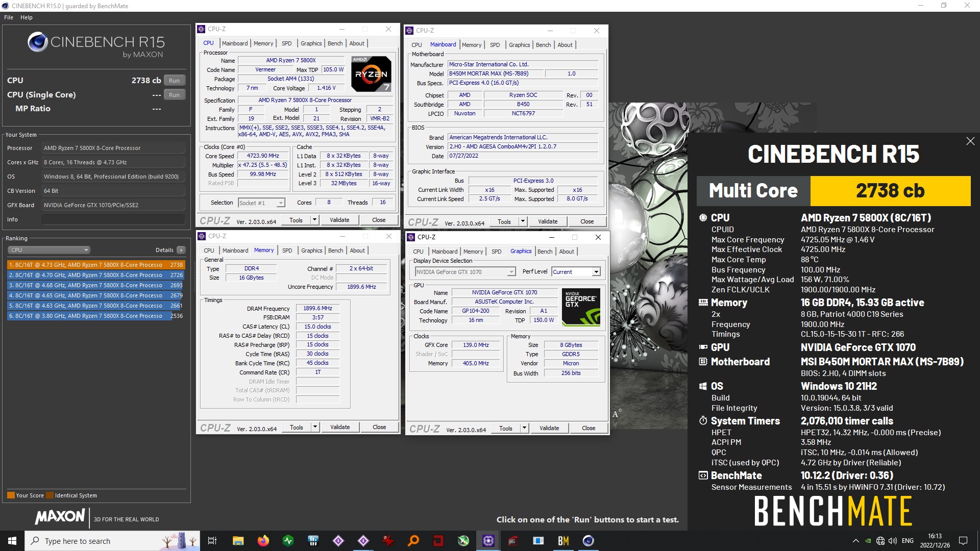Open SPD tab in Mainboard window

tap(495, 45)
